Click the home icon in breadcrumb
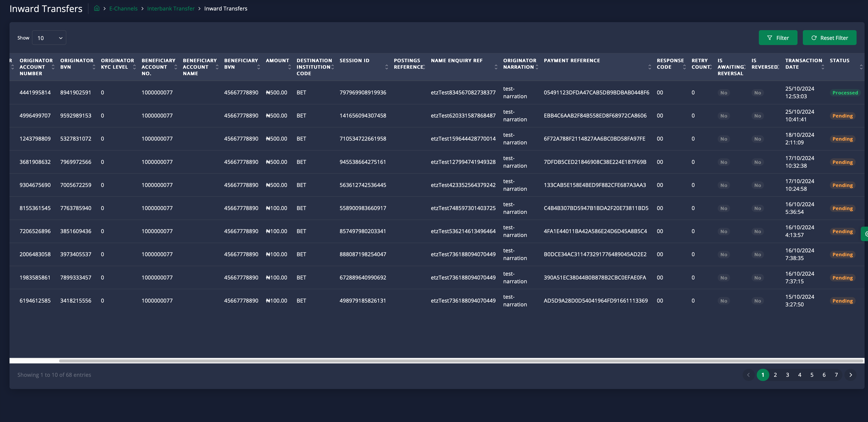868x422 pixels. tap(97, 8)
